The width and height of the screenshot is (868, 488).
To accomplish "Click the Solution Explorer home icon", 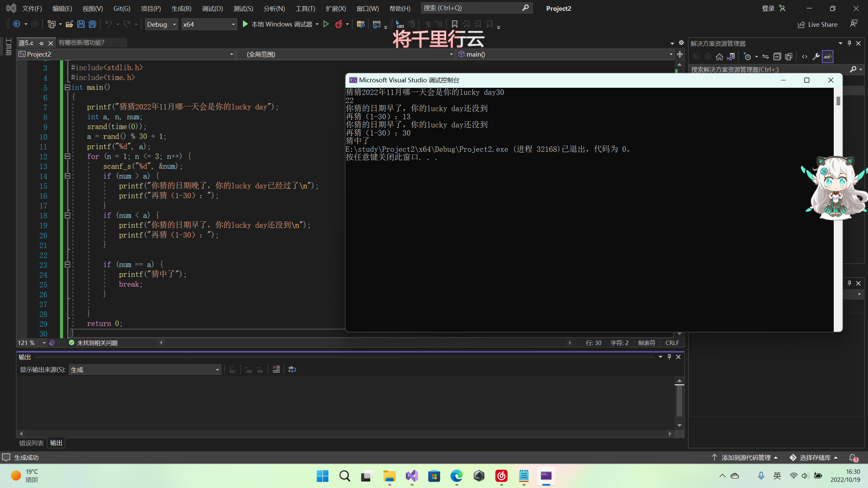I will (719, 57).
